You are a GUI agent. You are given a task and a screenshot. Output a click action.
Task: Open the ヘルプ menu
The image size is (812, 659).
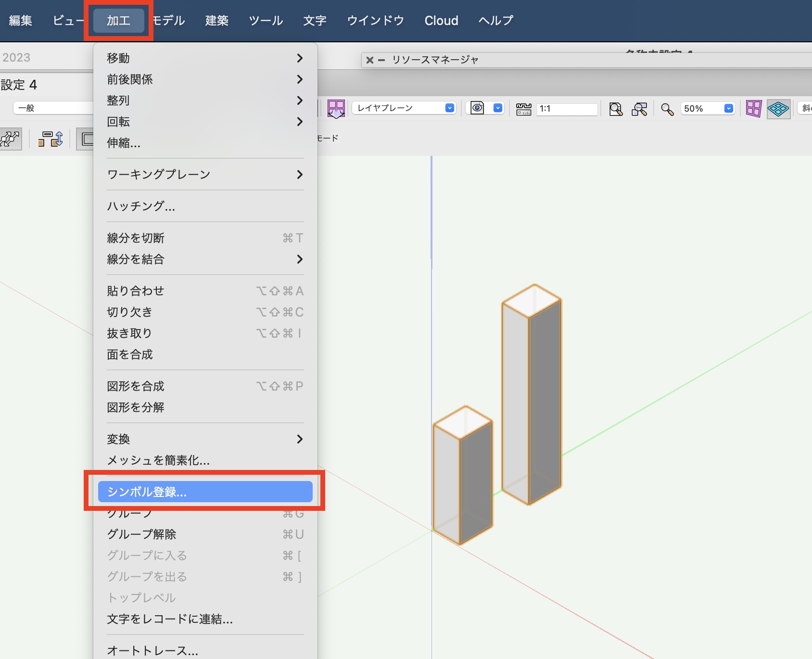click(x=496, y=21)
